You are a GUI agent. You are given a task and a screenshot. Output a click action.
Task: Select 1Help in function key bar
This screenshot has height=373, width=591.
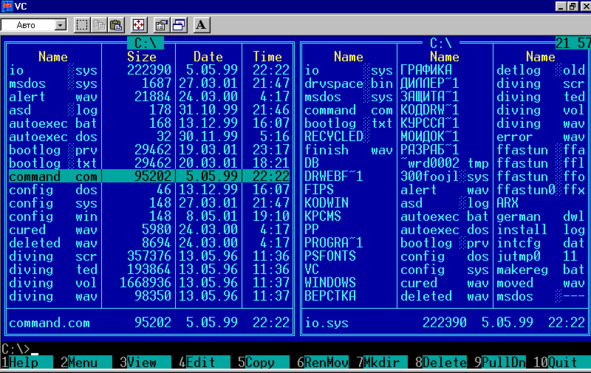coord(26,362)
